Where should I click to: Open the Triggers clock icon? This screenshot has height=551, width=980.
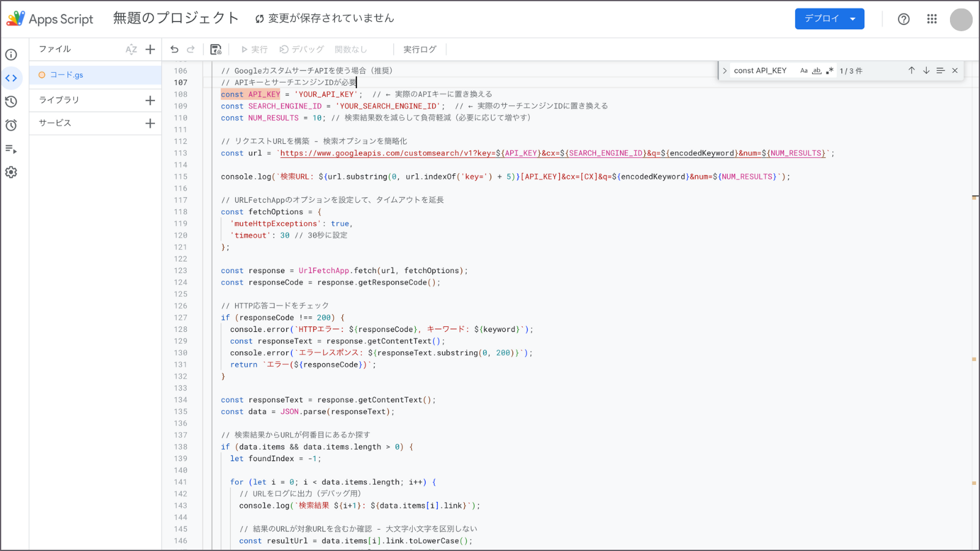(11, 125)
